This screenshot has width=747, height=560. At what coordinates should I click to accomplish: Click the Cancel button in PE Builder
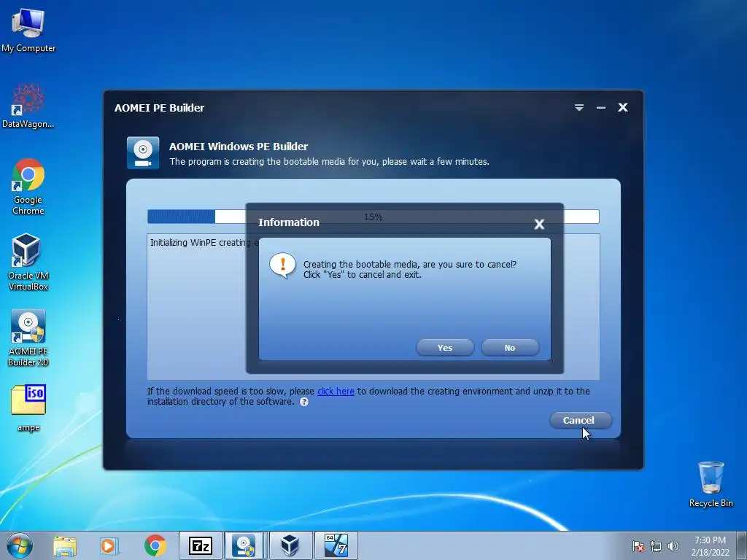[580, 420]
